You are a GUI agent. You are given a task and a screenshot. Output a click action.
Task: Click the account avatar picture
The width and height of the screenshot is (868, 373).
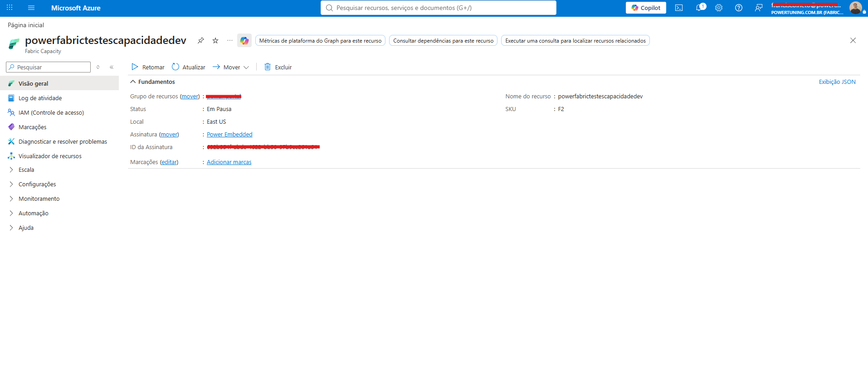coord(856,8)
